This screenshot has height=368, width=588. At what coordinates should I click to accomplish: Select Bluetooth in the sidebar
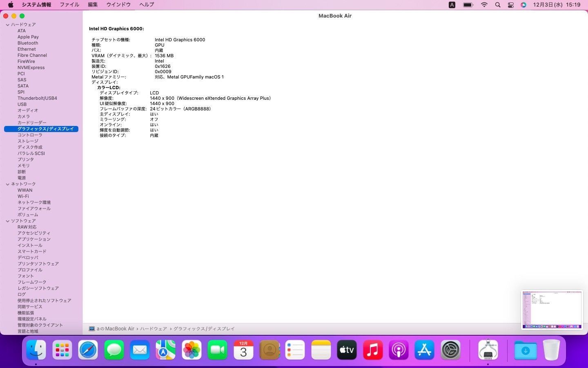pyautogui.click(x=28, y=43)
